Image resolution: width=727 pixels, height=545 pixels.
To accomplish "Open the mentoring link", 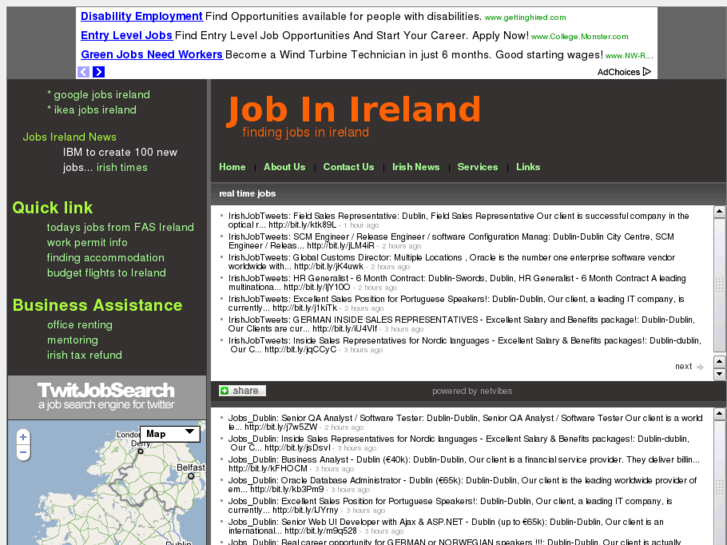I will click(x=73, y=340).
